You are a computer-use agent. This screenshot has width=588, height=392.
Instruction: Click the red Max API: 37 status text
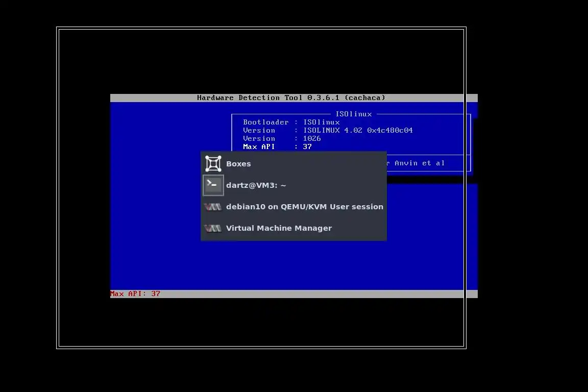(x=135, y=293)
